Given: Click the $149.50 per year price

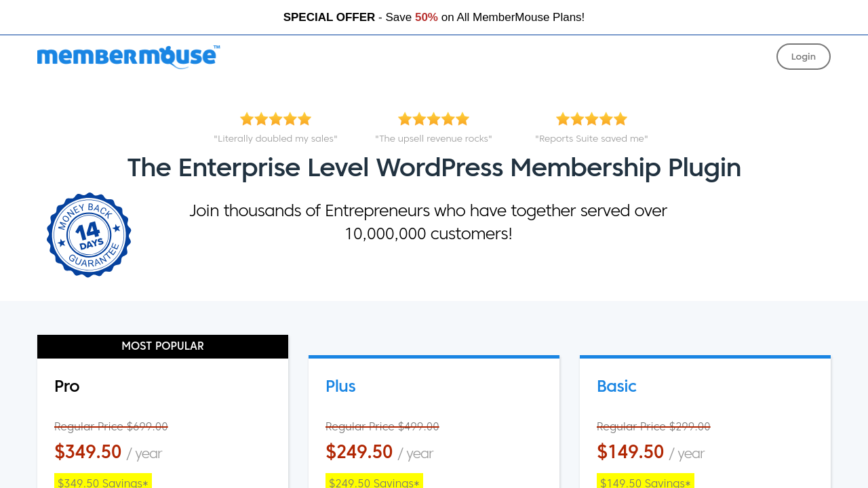Looking at the screenshot, I should [x=631, y=452].
